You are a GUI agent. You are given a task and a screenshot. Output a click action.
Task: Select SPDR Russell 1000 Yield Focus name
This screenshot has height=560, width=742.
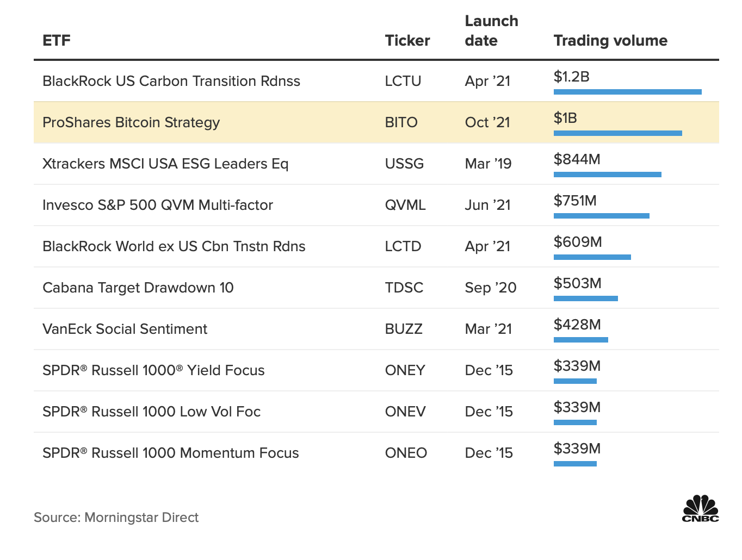[x=153, y=370]
